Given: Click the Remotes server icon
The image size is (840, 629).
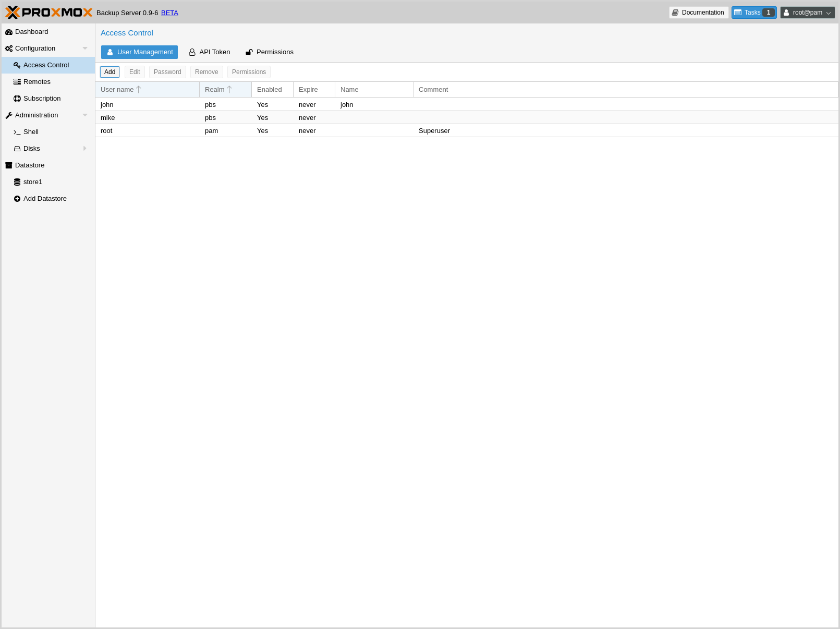Looking at the screenshot, I should point(17,82).
